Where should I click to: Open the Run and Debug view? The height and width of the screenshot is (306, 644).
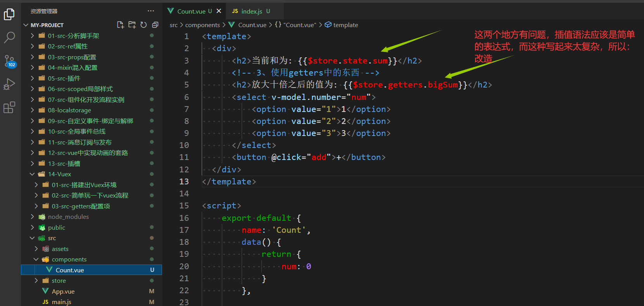coord(9,84)
